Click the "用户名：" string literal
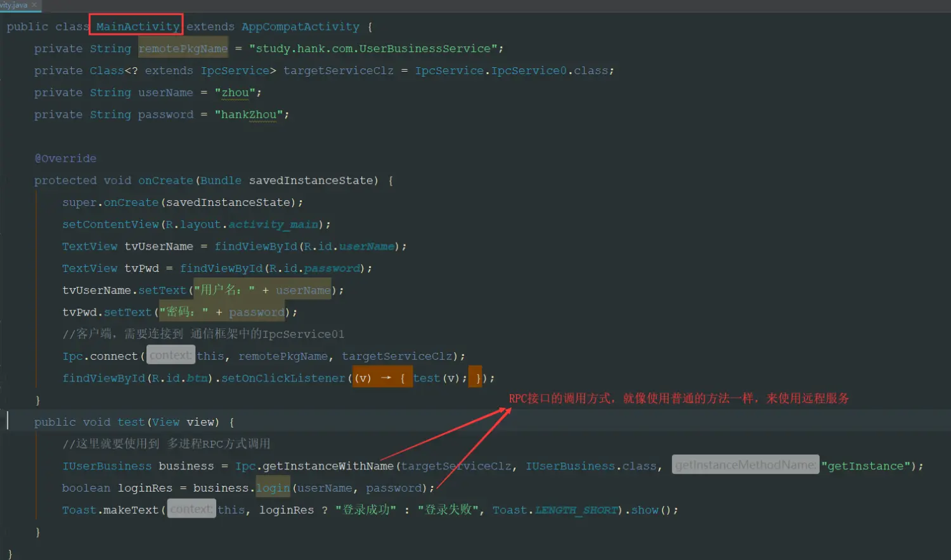This screenshot has width=951, height=560. click(224, 290)
